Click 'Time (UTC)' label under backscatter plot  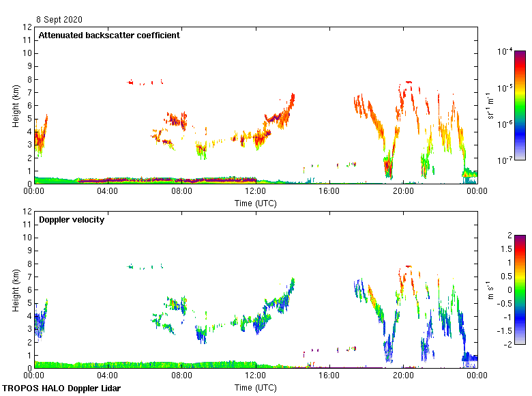pos(255,203)
